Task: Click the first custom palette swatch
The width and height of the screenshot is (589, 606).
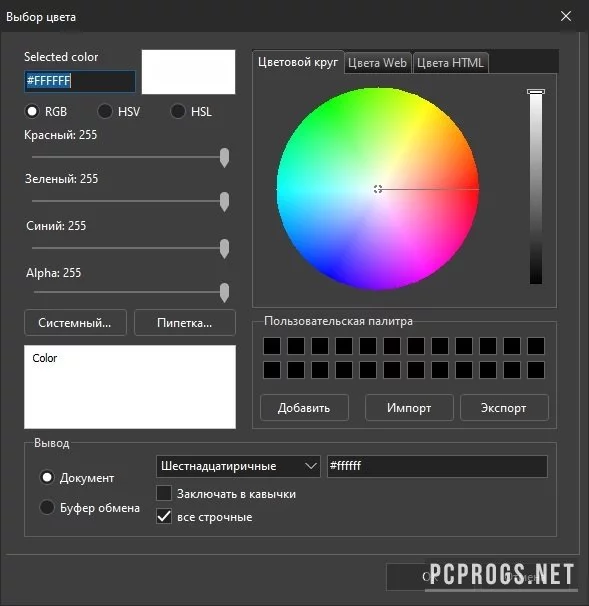Action: click(272, 346)
